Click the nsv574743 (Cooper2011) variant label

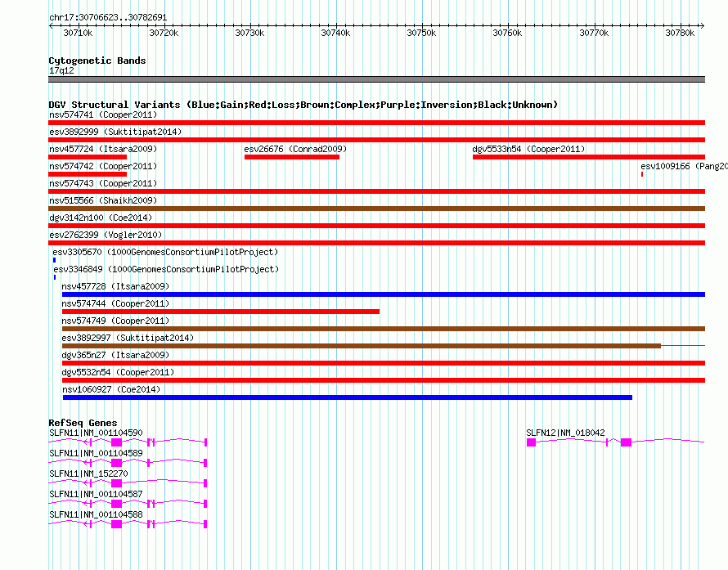(x=103, y=183)
